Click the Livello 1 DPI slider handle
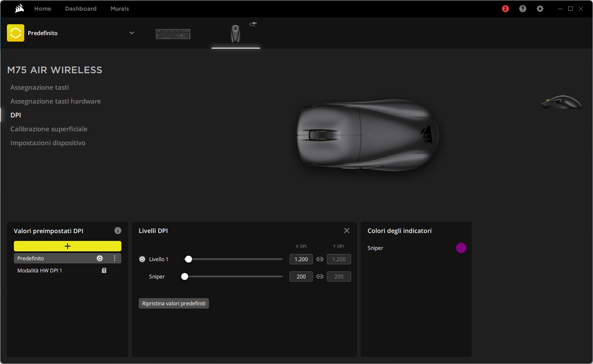 click(188, 259)
